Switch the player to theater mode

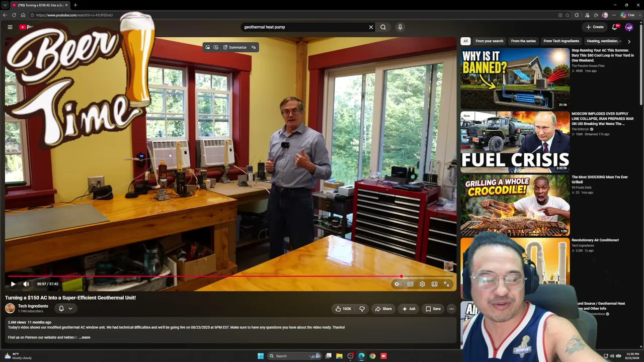434,284
